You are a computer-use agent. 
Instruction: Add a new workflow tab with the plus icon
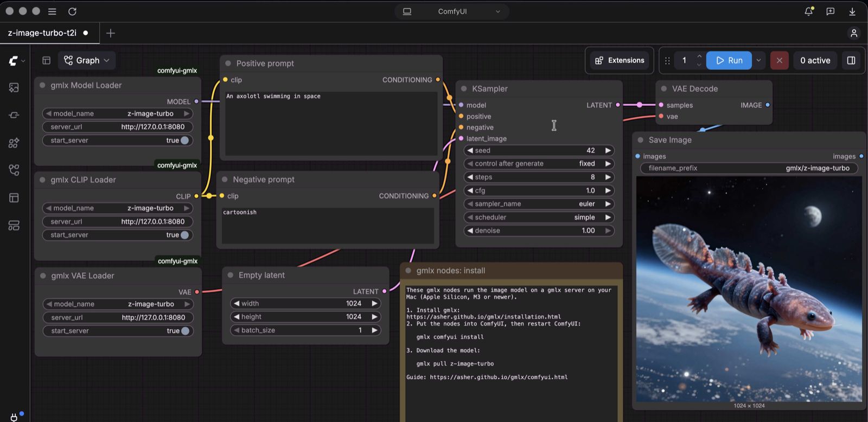pos(111,33)
